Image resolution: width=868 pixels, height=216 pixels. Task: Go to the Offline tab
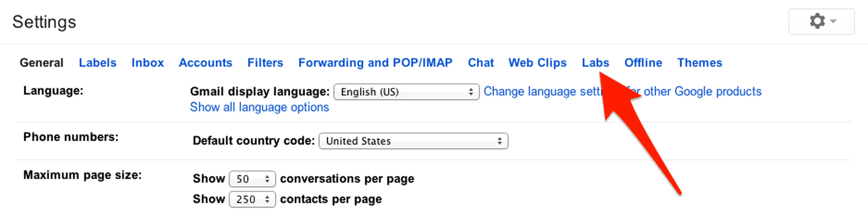pos(643,63)
